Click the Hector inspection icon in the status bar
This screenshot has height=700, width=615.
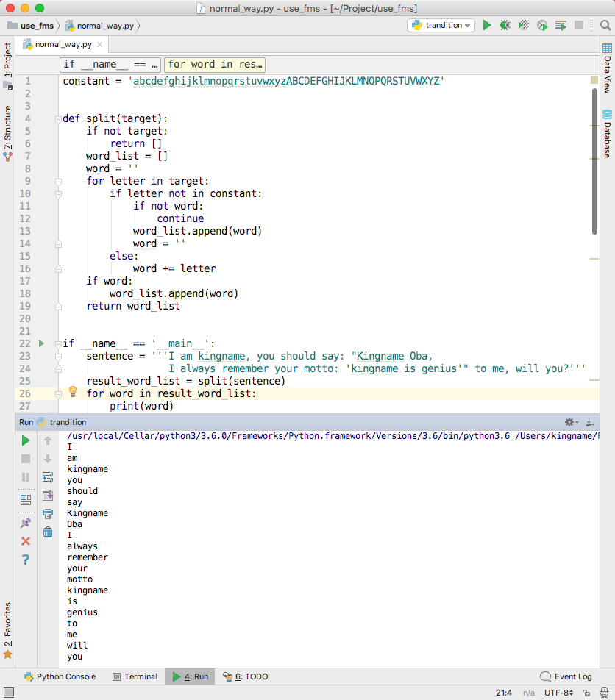604,693
